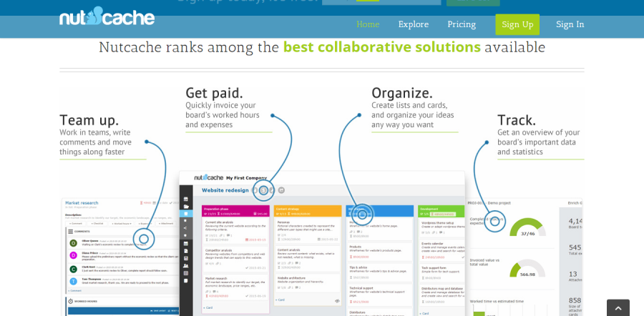Open the 'Tips & advice' card

(x=379, y=272)
